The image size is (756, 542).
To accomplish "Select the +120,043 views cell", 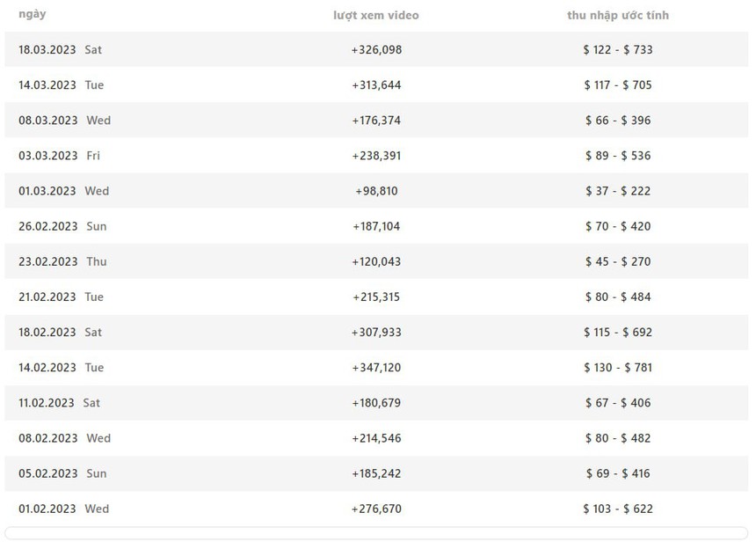I will point(376,261).
